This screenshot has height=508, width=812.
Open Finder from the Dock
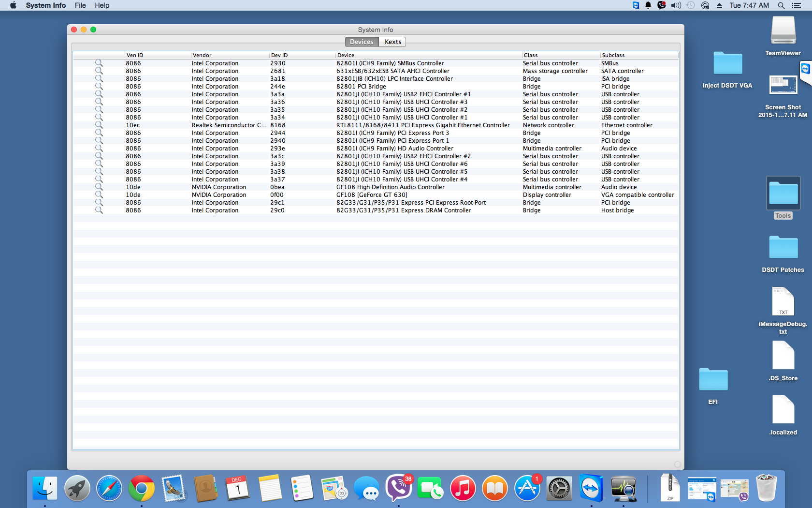pos(45,488)
